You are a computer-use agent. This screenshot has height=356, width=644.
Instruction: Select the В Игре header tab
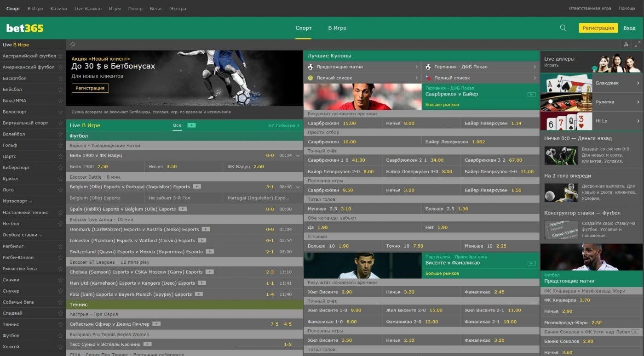[x=337, y=28]
